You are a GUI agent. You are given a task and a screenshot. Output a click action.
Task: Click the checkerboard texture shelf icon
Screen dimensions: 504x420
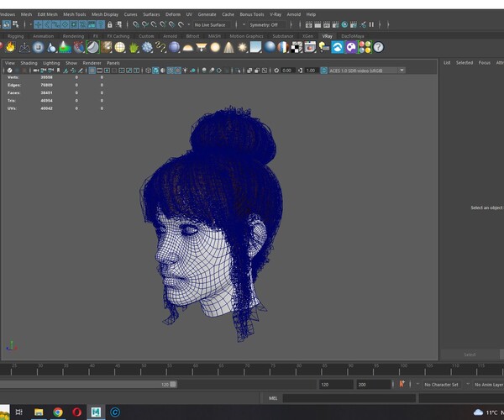coord(297,47)
